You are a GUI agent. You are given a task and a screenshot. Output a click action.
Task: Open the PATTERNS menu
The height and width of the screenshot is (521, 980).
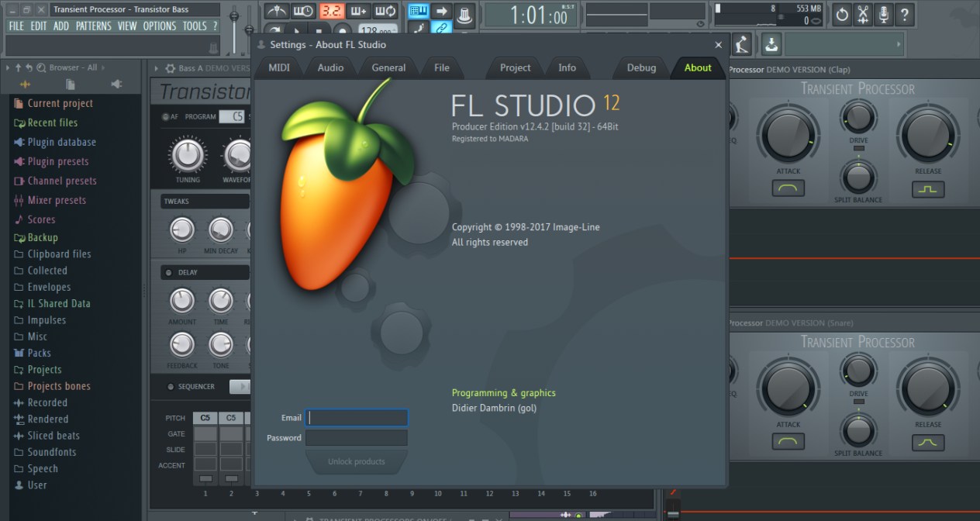point(94,26)
